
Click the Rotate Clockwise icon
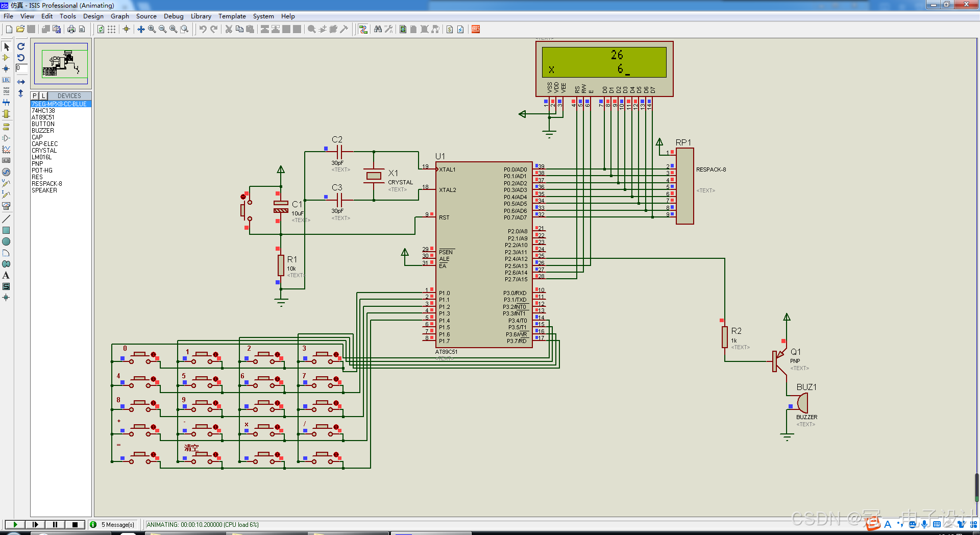point(21,46)
